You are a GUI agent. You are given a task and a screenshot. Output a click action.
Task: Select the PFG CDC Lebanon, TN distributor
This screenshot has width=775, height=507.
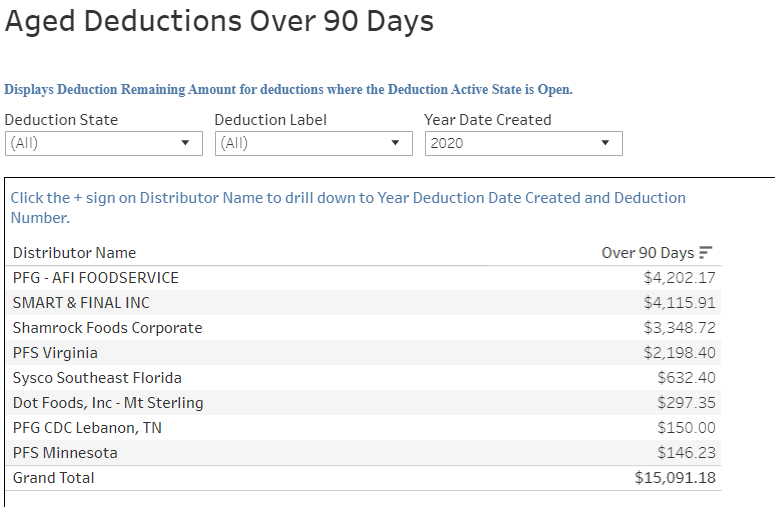[87, 427]
